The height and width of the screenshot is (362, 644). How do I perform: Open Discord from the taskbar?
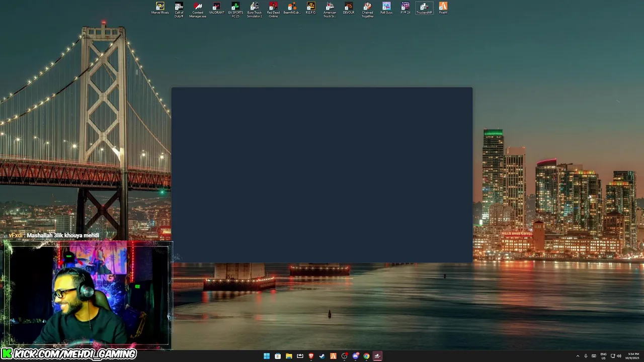click(x=356, y=356)
